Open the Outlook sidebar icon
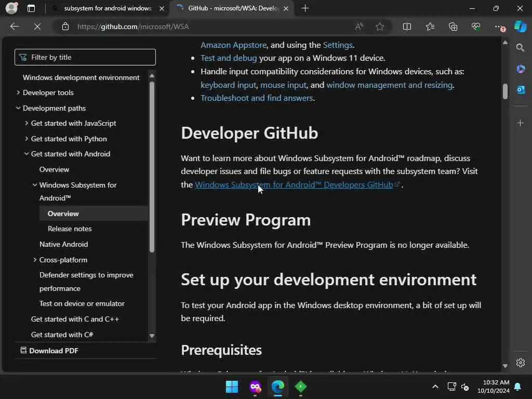Image resolution: width=532 pixels, height=399 pixels. 521,90
